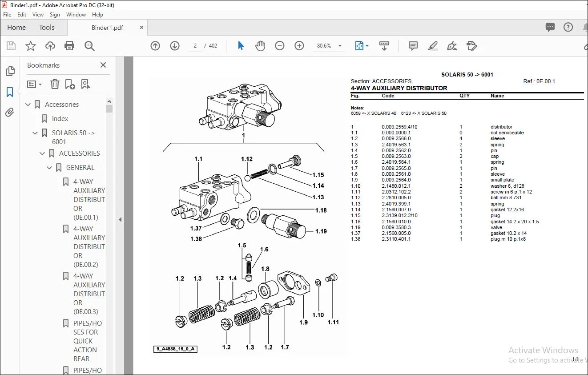Collapse the navigation pane arrow
The width and height of the screenshot is (588, 375).
click(x=120, y=219)
